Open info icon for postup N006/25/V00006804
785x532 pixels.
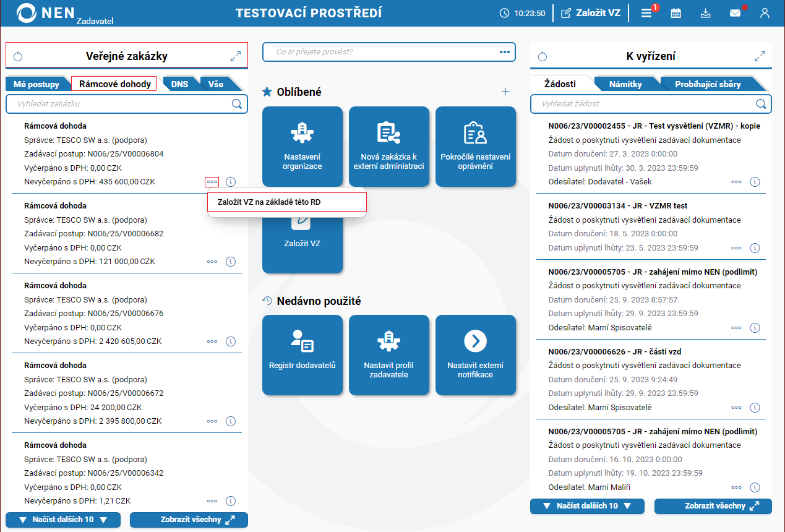click(231, 182)
